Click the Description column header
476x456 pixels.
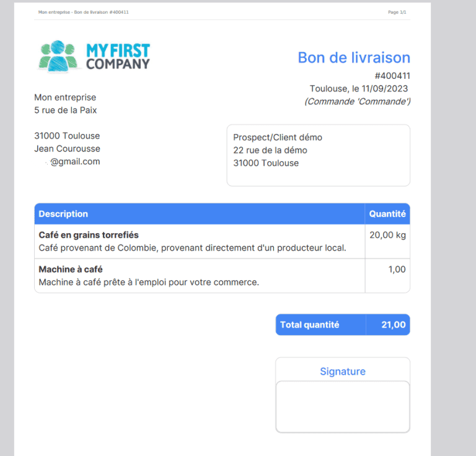[x=63, y=214]
